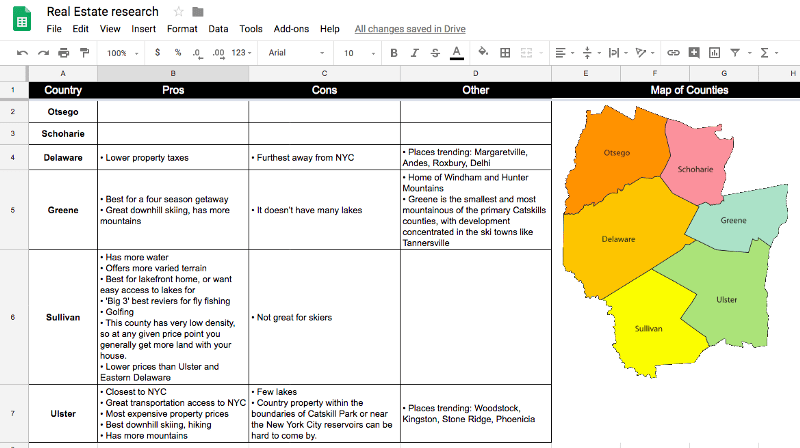Select the paint format roller

click(85, 53)
